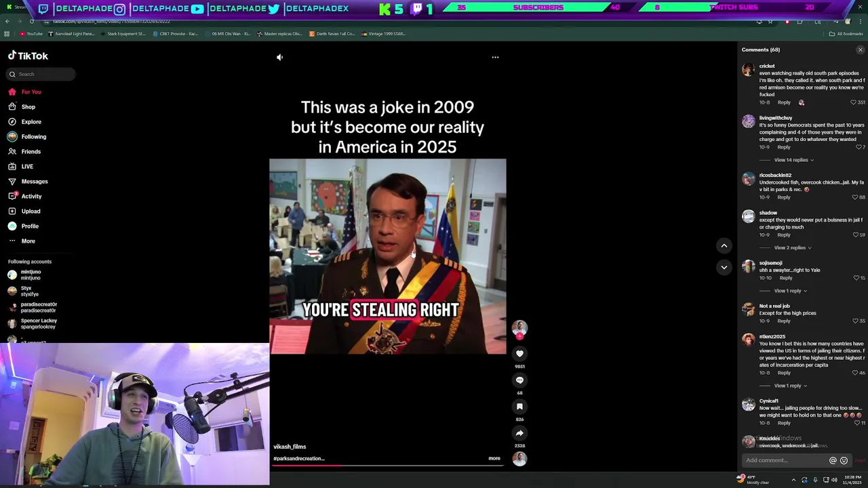The width and height of the screenshot is (868, 488).
Task: Like Not a real job's comment heart
Action: point(856,321)
